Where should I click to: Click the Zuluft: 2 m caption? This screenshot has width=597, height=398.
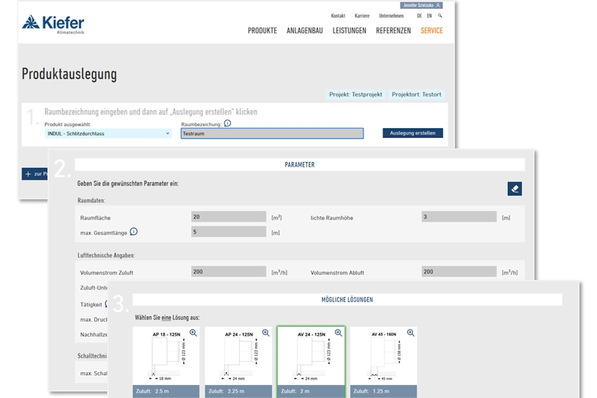click(x=311, y=391)
